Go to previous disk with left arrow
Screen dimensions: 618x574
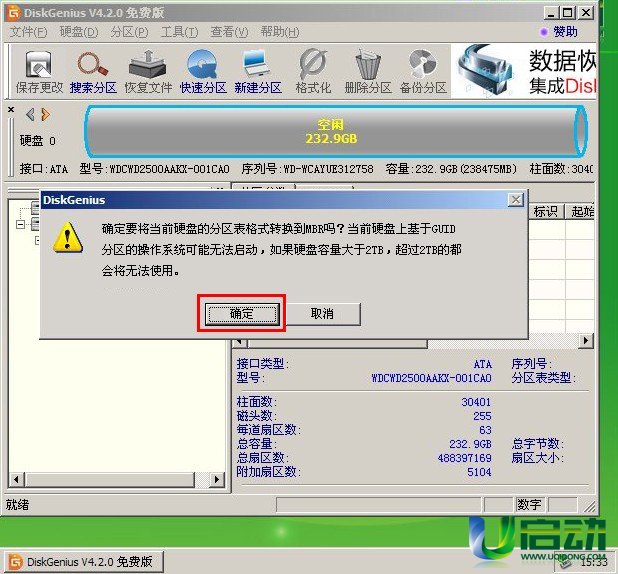tap(30, 115)
